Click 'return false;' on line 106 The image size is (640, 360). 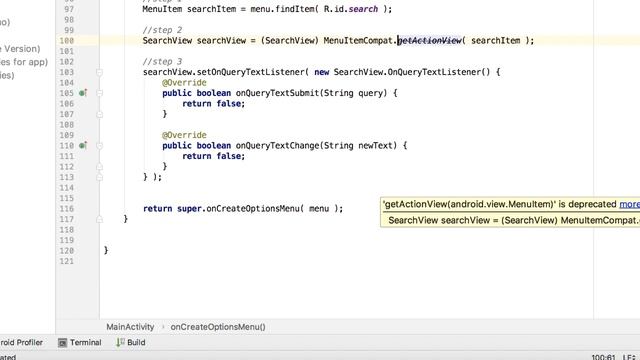pos(213,104)
